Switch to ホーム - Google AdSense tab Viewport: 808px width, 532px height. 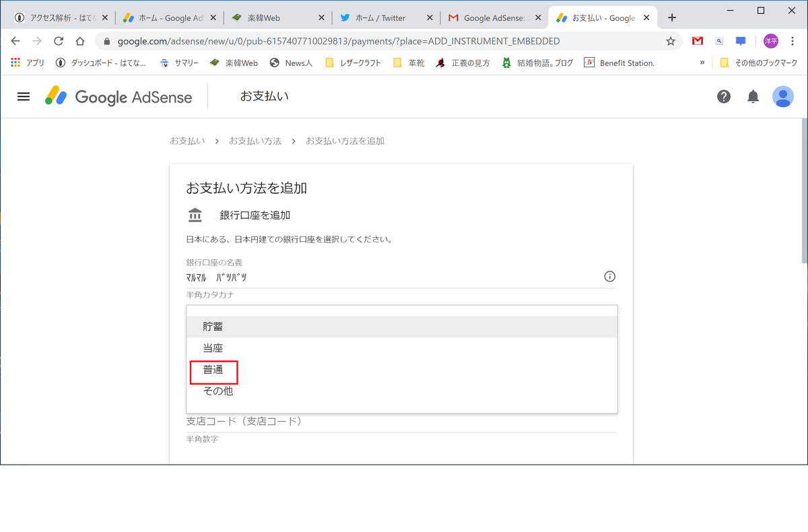(x=168, y=18)
